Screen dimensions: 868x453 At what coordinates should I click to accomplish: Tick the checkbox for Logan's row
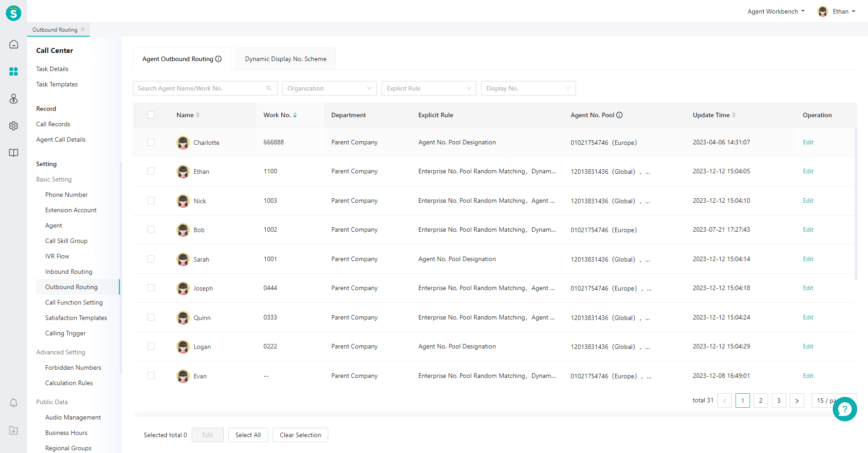point(151,346)
